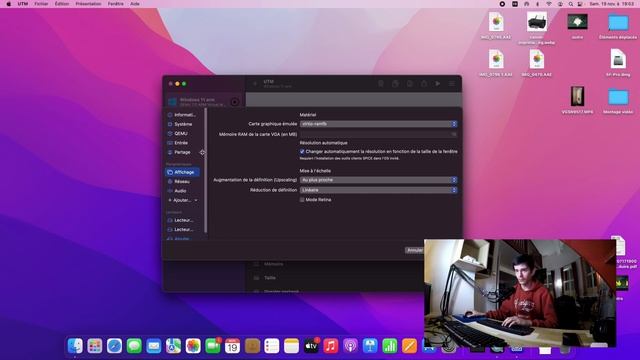The image size is (640, 360).
Task: Open the Fenêtre menu
Action: [116, 4]
